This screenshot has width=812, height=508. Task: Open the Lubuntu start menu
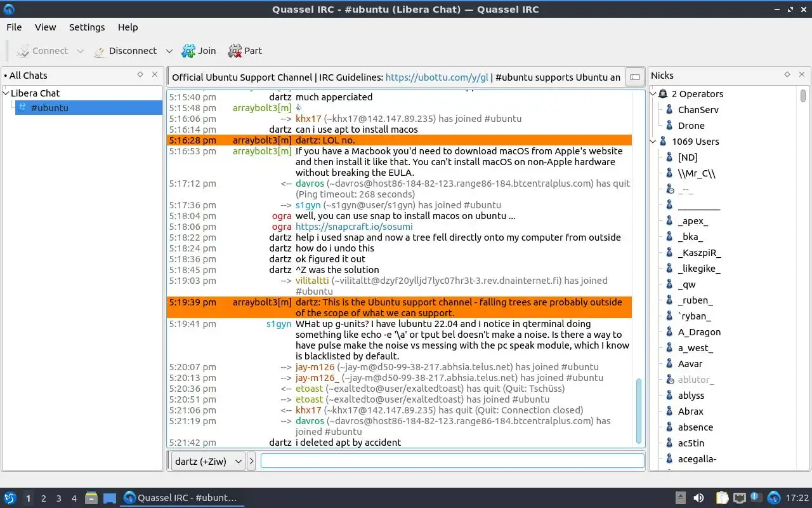point(10,498)
